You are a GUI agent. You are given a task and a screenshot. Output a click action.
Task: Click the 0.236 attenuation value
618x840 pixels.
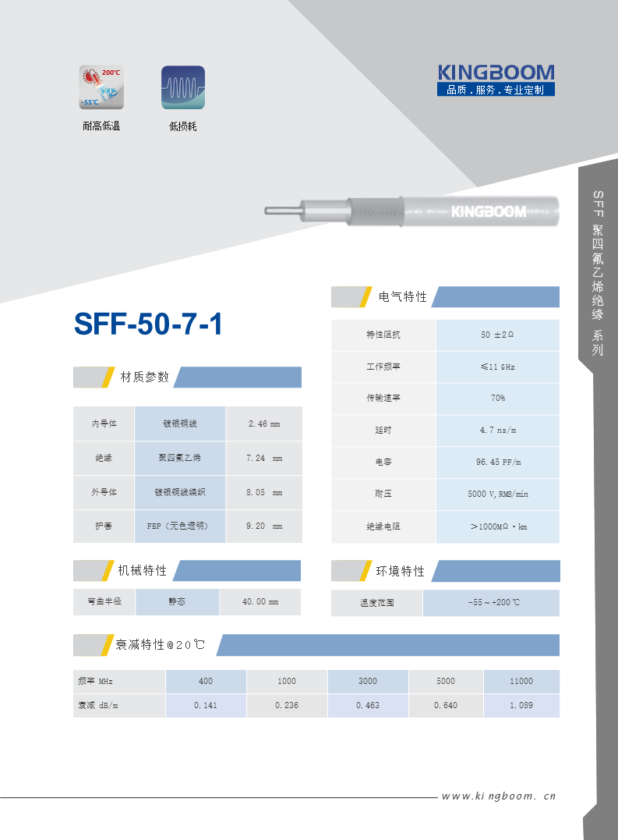(287, 706)
